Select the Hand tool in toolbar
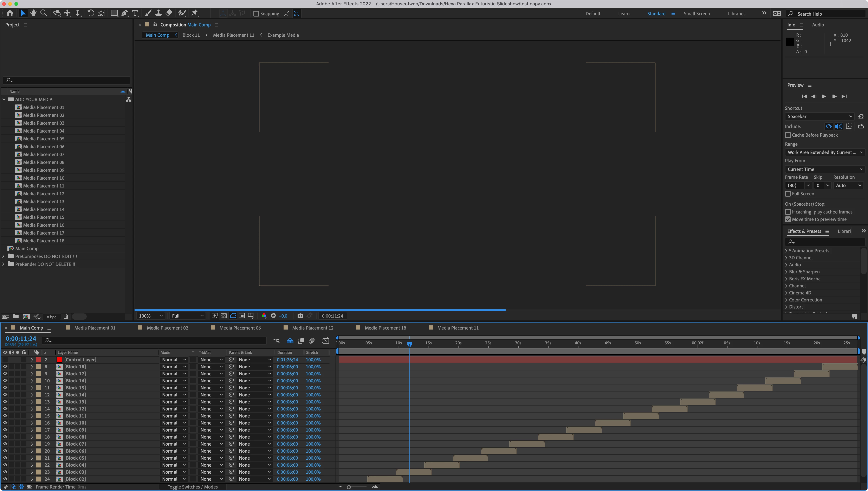 click(33, 13)
